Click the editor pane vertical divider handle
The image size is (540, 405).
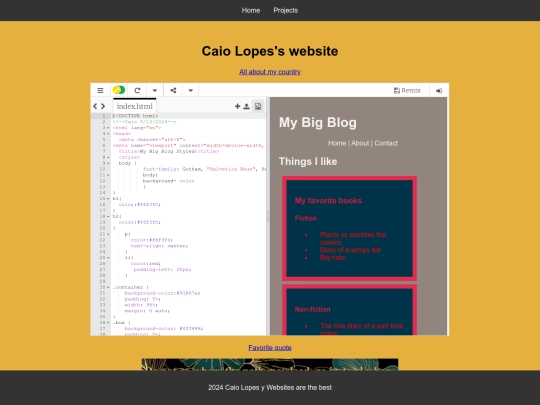point(268,216)
